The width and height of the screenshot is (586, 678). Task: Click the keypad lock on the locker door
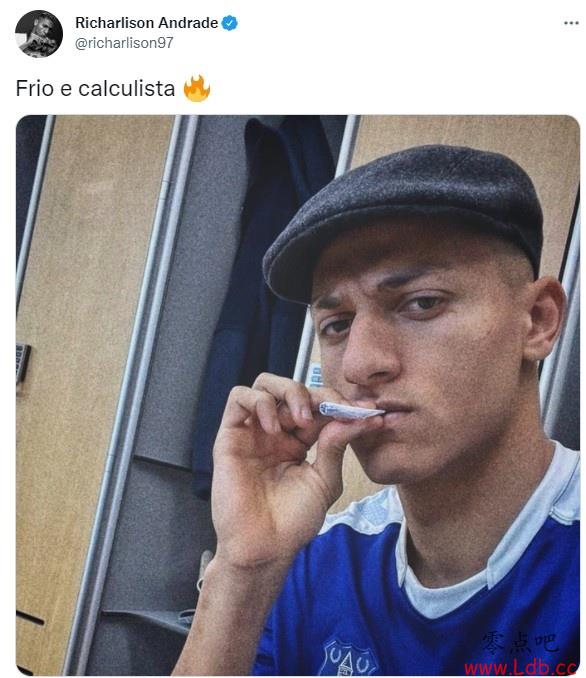[22, 364]
